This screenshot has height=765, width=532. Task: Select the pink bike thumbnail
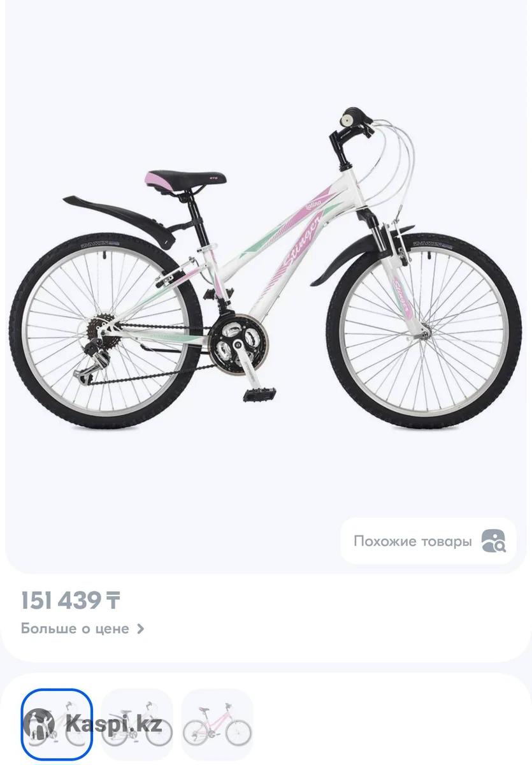pyautogui.click(x=218, y=725)
